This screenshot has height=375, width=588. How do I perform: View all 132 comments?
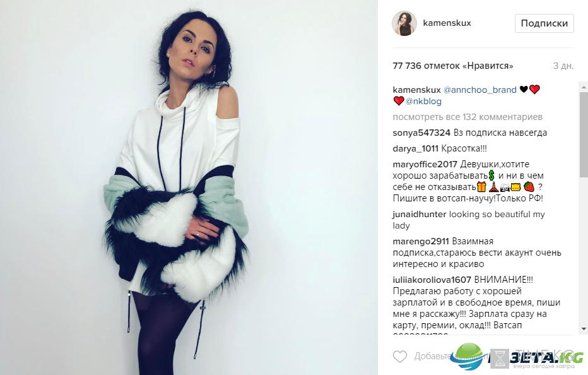[x=467, y=117]
